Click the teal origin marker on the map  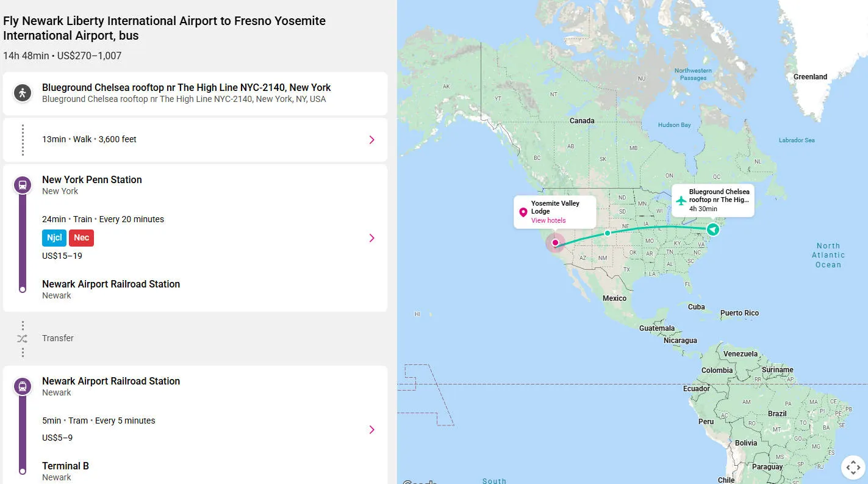coord(712,229)
